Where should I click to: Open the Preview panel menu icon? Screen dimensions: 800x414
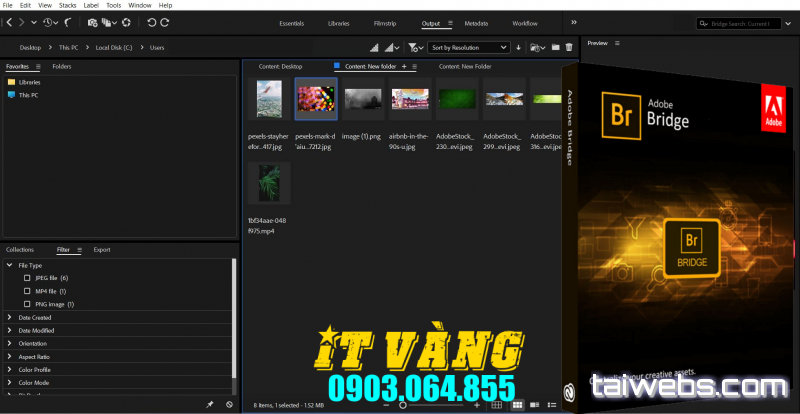pos(617,43)
